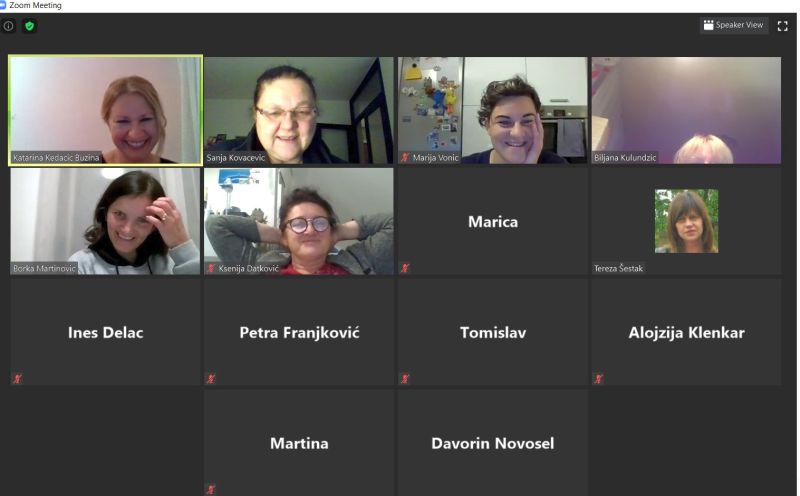800x496 pixels.
Task: Select Sanja Kovacevic's video tile
Action: (299, 110)
